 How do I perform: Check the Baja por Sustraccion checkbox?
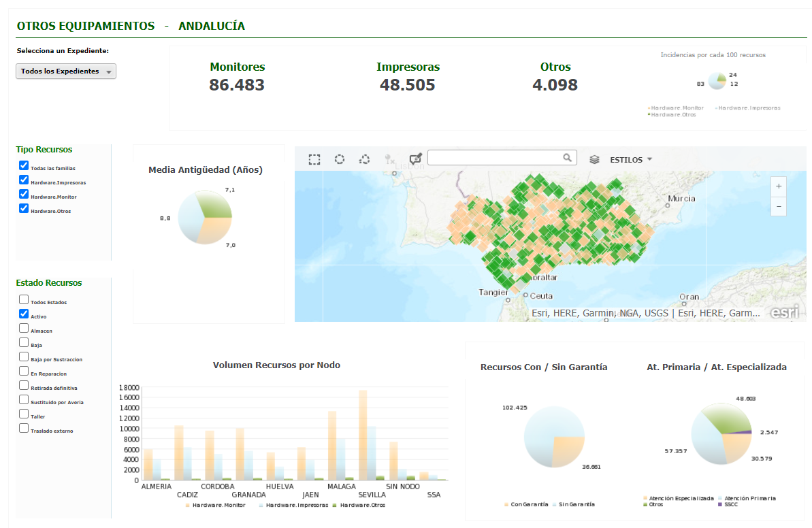(24, 357)
